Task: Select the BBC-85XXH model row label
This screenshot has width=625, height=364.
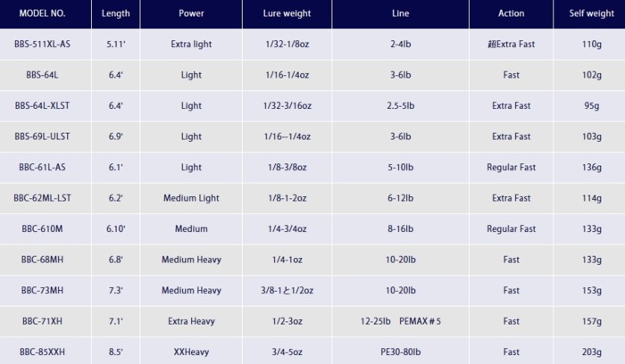Action: [46, 352]
